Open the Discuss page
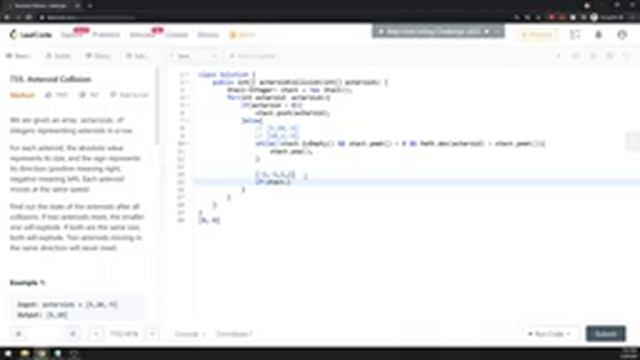 (x=208, y=35)
